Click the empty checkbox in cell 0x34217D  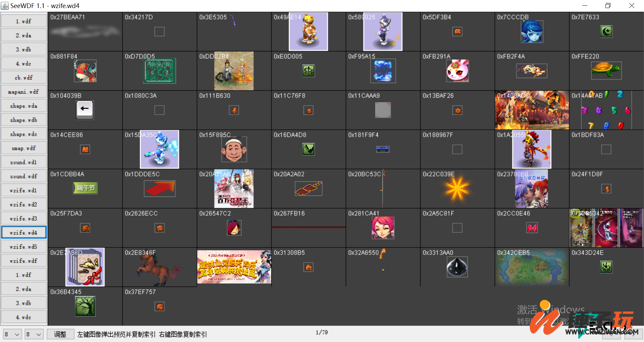click(x=159, y=32)
